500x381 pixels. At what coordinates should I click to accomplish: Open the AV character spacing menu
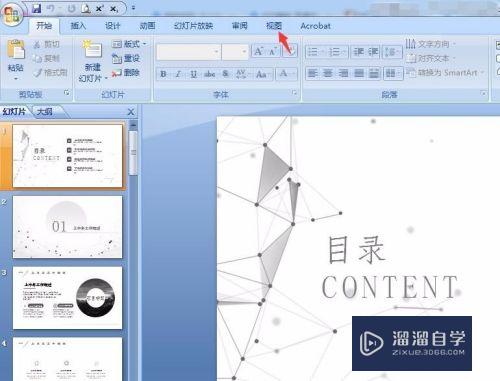[241, 74]
